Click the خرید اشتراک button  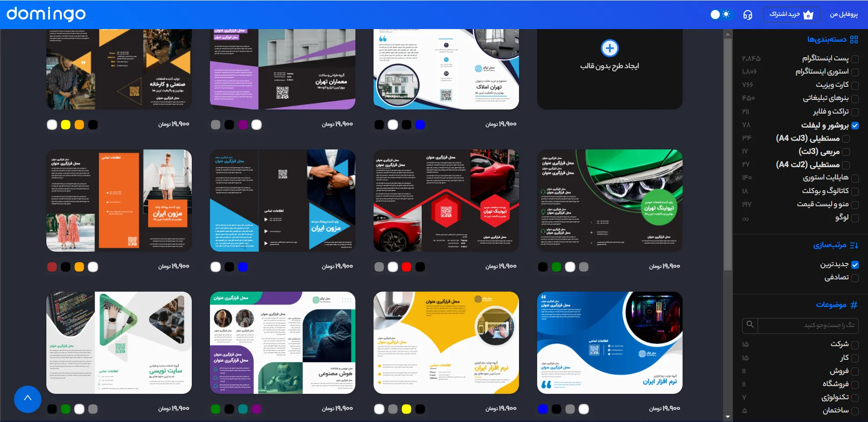(791, 15)
